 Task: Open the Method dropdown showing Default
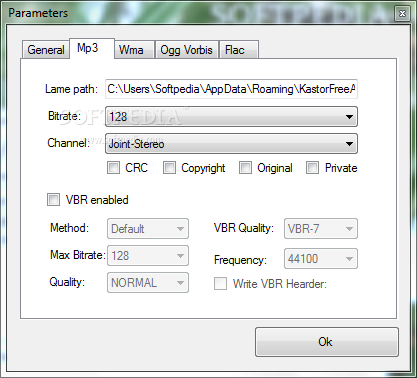click(148, 229)
